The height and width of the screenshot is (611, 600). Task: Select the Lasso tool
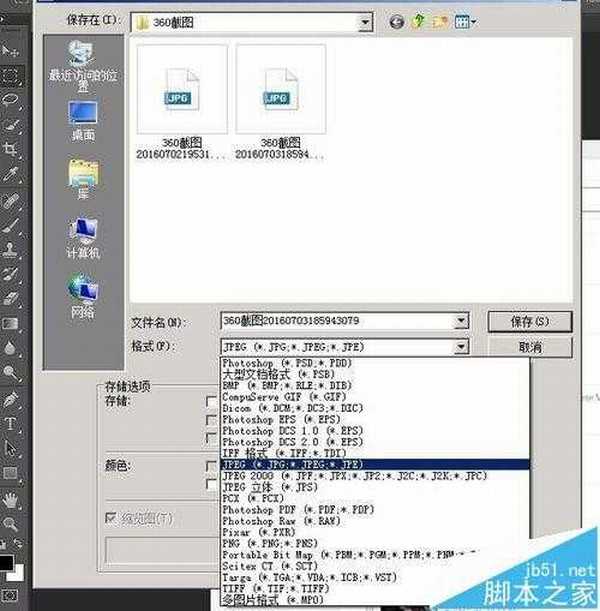coord(9,100)
